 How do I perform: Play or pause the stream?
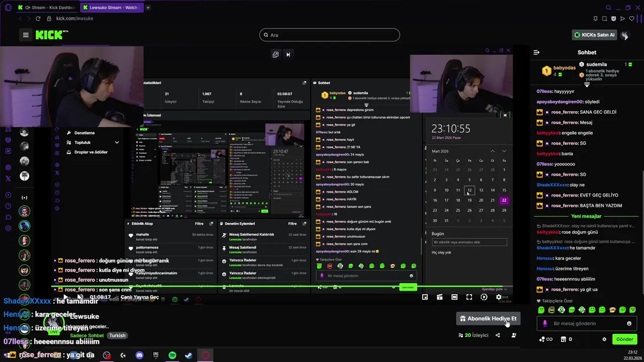pyautogui.click(x=65, y=297)
